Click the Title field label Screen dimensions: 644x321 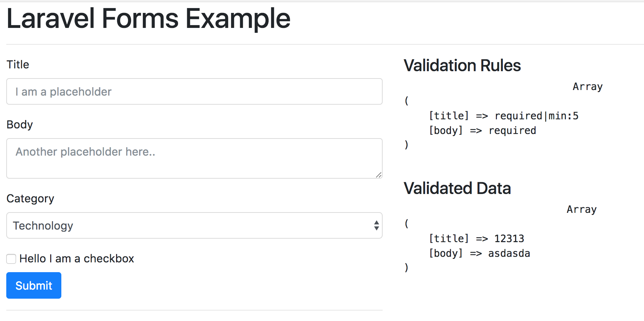(18, 65)
